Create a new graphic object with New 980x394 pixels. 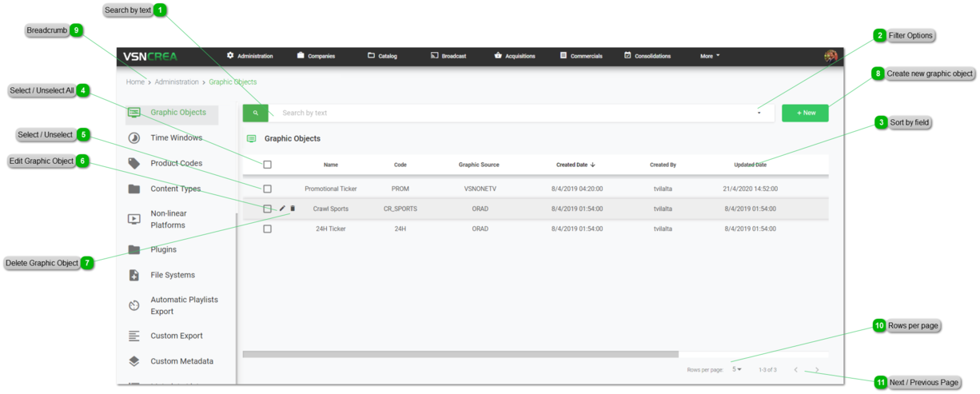pyautogui.click(x=805, y=113)
